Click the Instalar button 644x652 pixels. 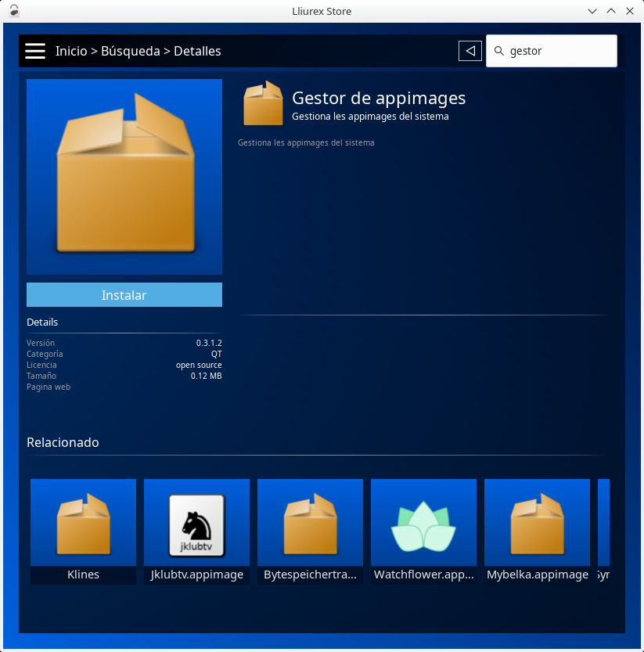pyautogui.click(x=124, y=295)
